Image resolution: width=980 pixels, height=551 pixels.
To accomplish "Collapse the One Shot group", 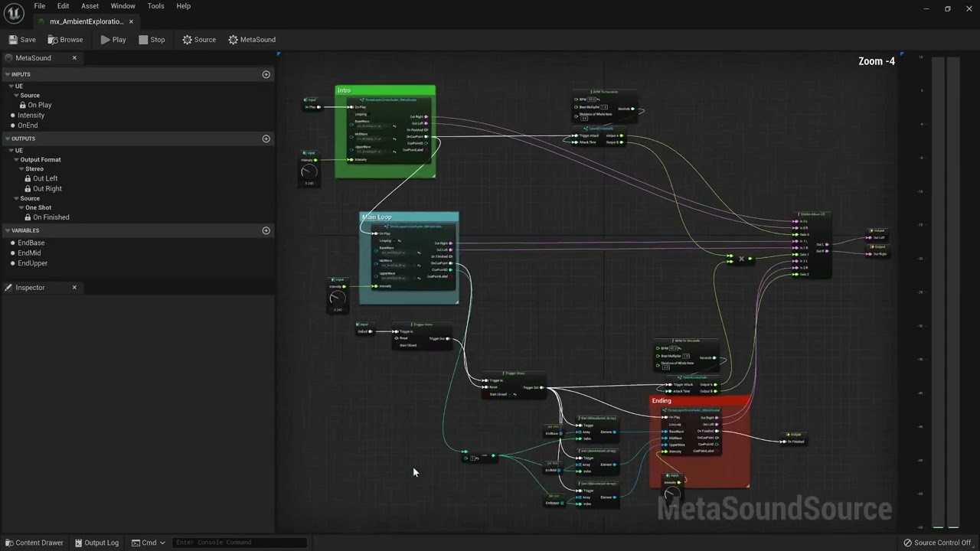I will (x=21, y=207).
